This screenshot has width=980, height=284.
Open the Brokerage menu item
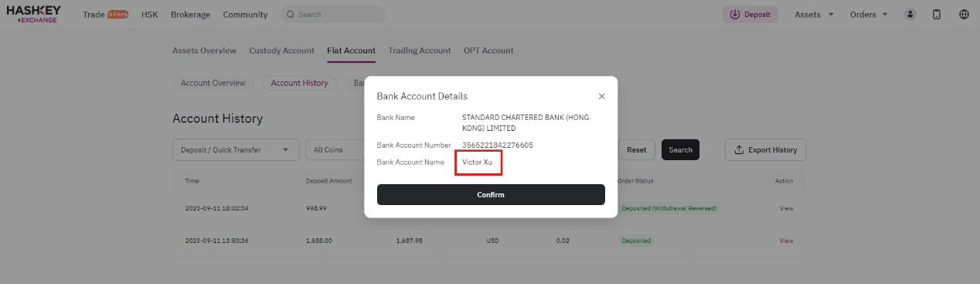[190, 15]
